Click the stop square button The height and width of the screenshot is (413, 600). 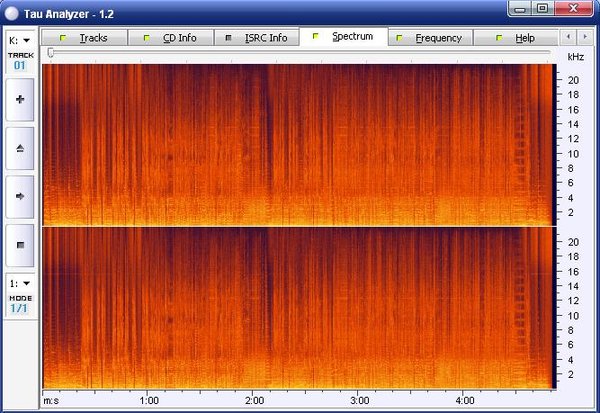[20, 245]
